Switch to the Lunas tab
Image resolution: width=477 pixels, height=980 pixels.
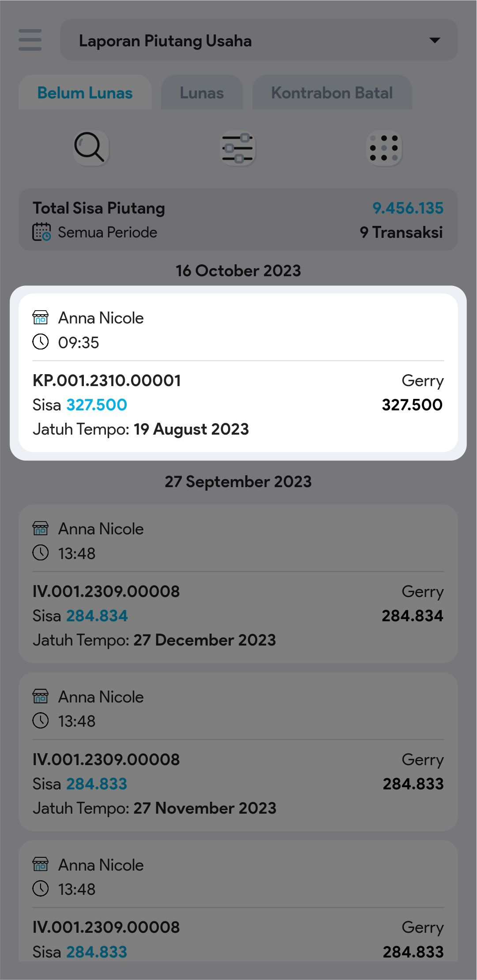tap(202, 93)
